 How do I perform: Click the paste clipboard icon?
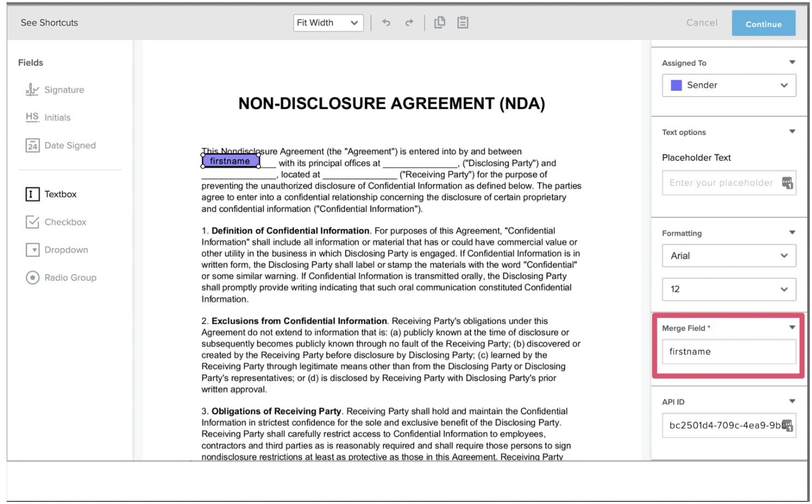coord(463,22)
